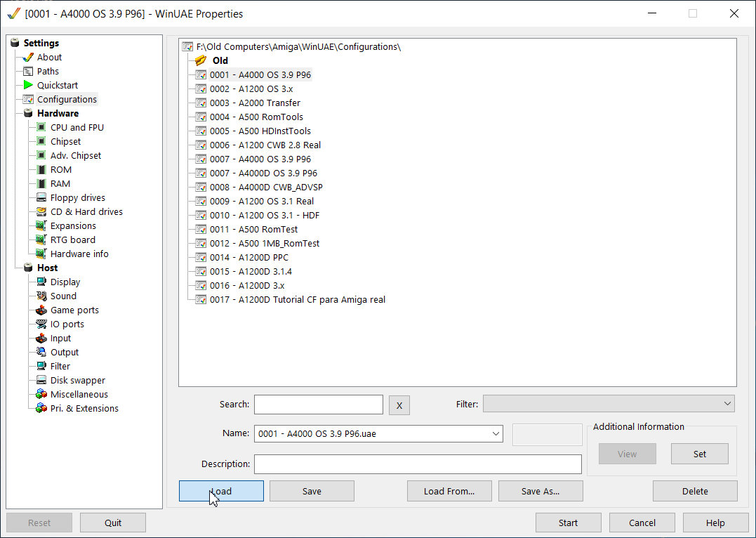Image resolution: width=756 pixels, height=538 pixels.
Task: Click the Hardware info card icon
Action: (x=41, y=254)
